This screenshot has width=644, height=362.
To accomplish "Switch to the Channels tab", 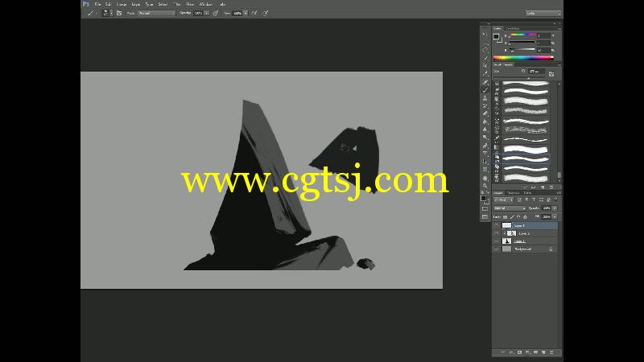I will pyautogui.click(x=514, y=193).
